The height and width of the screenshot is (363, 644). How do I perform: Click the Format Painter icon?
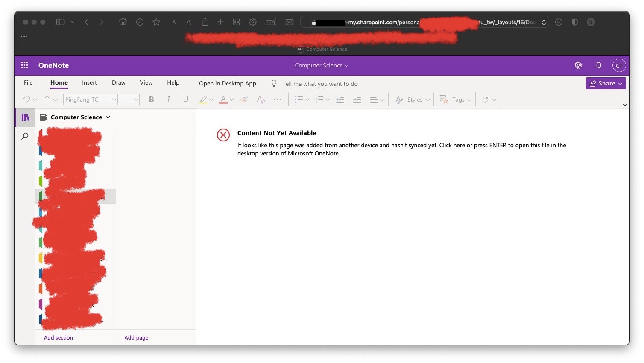coord(244,100)
